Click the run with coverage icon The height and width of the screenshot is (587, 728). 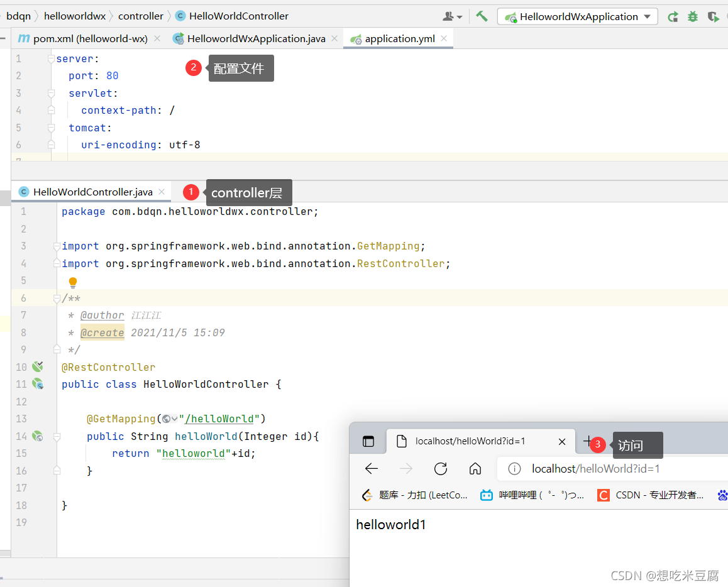click(713, 17)
